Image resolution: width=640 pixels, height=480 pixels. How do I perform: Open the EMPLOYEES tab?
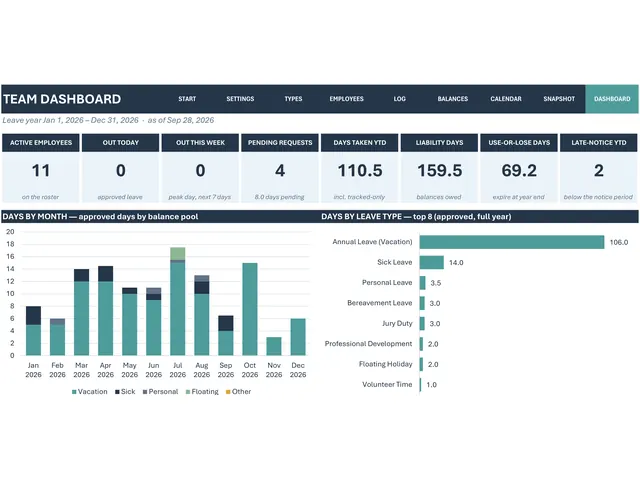click(346, 99)
